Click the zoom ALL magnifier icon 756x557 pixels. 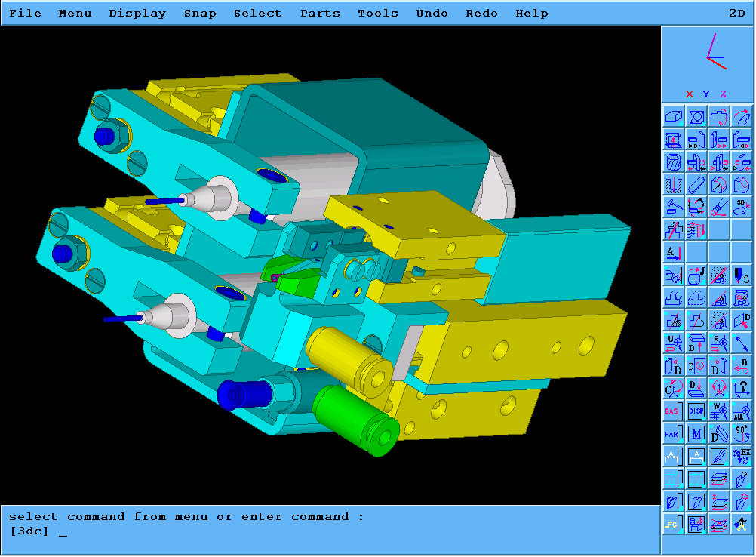tap(742, 411)
